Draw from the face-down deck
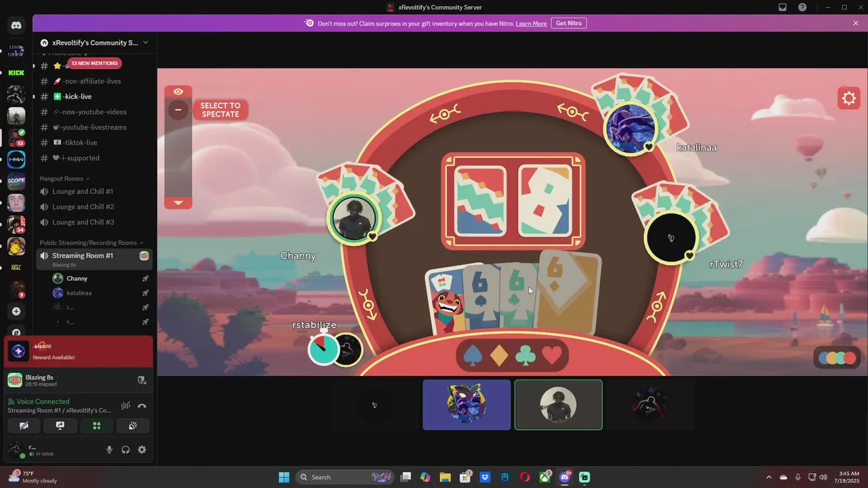The image size is (868, 488). (x=481, y=201)
